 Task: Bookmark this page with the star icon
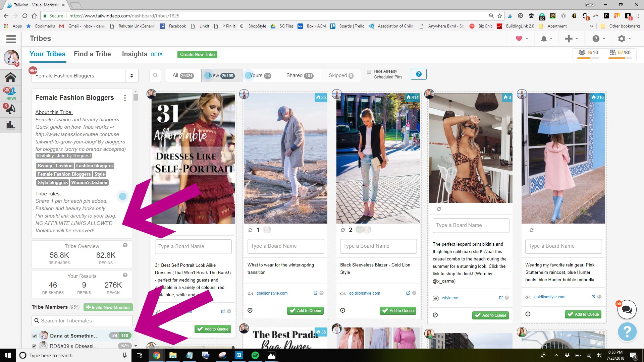pos(500,16)
